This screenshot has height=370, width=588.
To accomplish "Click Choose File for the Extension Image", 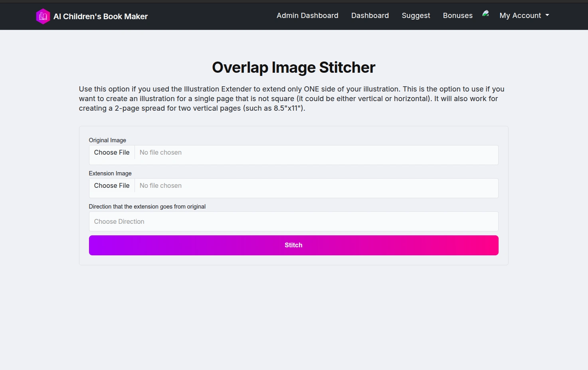I will 111,185.
